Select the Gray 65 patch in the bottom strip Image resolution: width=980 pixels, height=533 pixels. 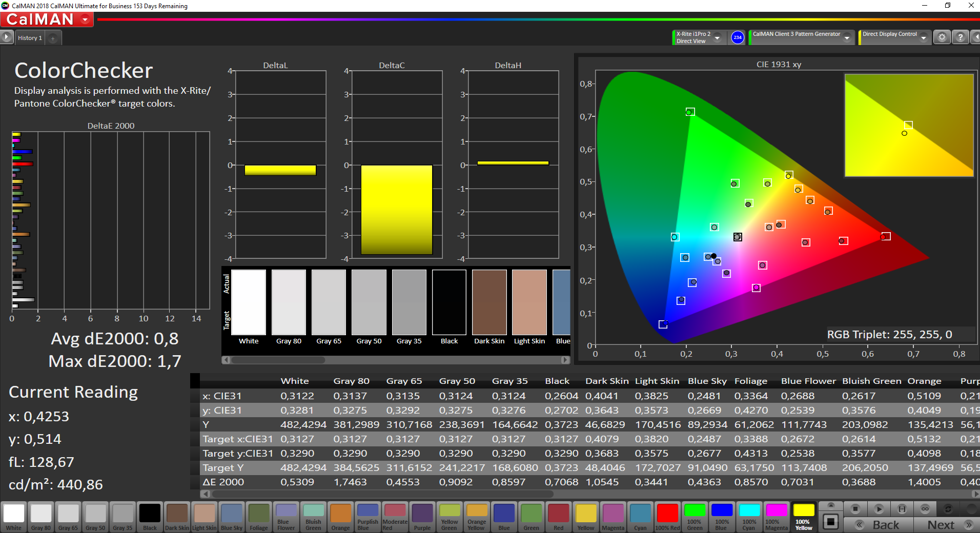click(x=68, y=517)
